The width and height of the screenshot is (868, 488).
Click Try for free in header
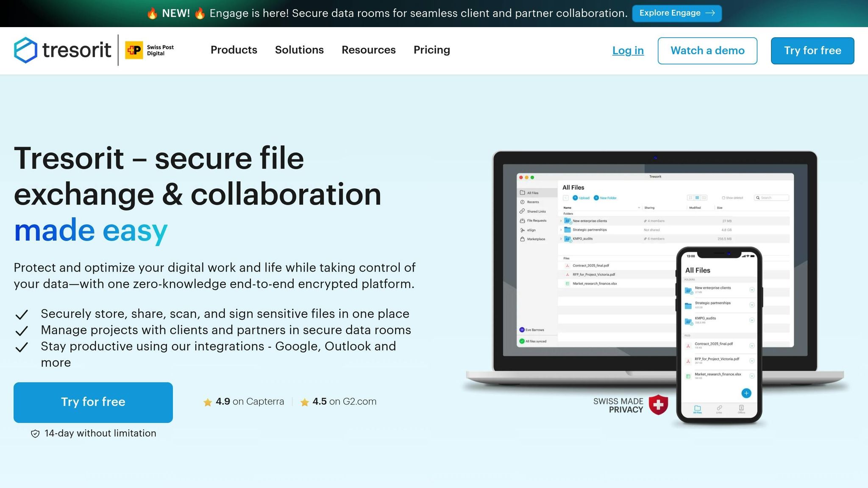coord(812,50)
